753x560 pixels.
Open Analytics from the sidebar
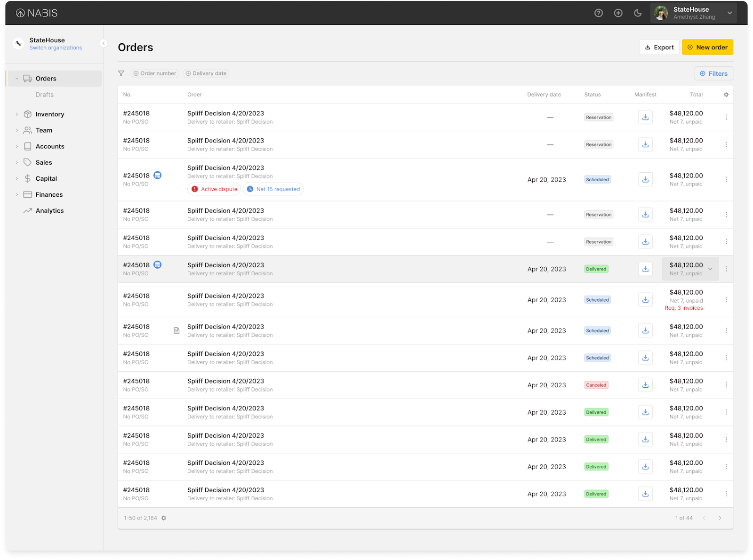pyautogui.click(x=49, y=211)
